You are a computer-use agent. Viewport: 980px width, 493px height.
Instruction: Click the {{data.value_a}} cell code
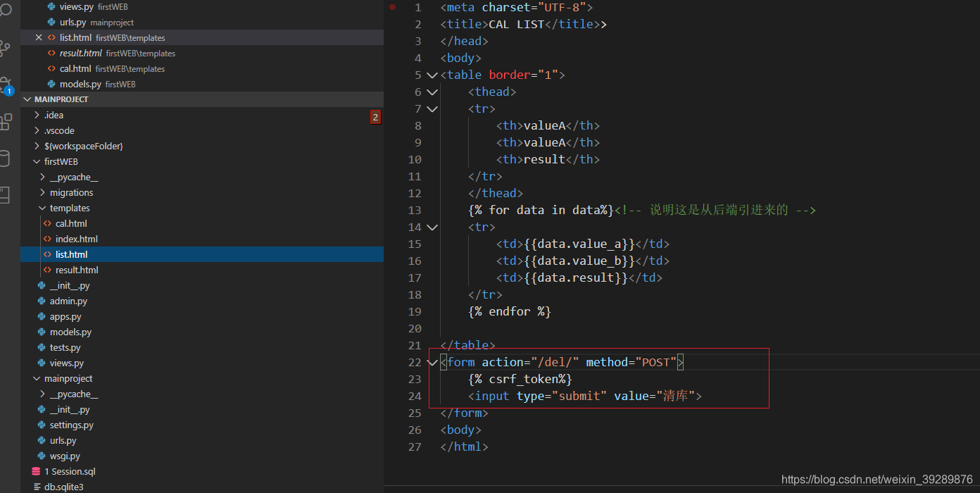tap(579, 244)
